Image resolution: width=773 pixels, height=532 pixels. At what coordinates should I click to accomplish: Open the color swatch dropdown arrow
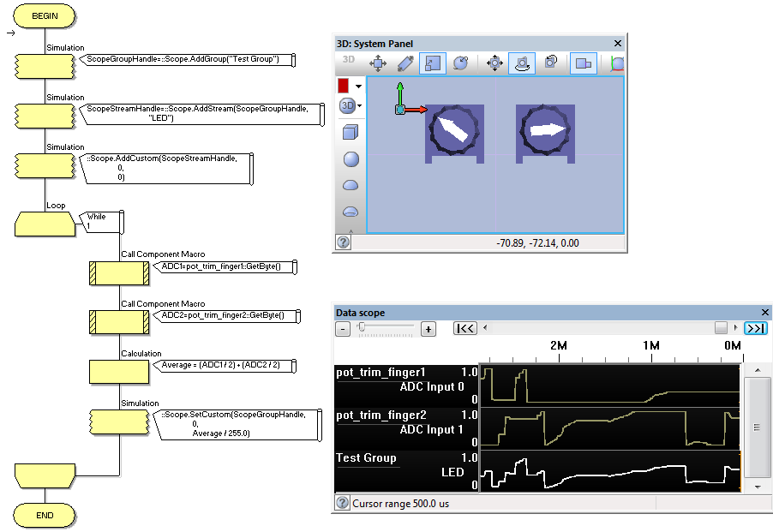[x=358, y=87]
